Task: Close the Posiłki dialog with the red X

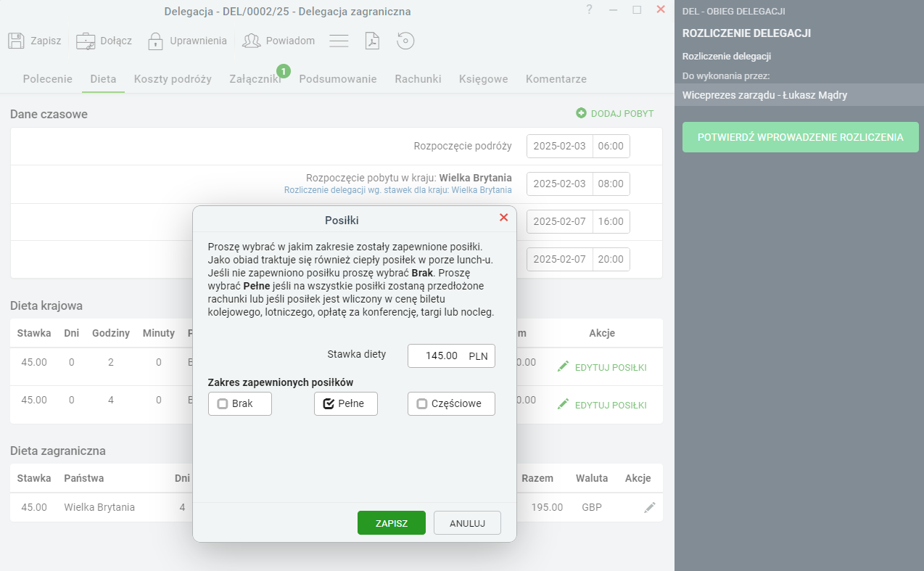Action: click(x=504, y=218)
